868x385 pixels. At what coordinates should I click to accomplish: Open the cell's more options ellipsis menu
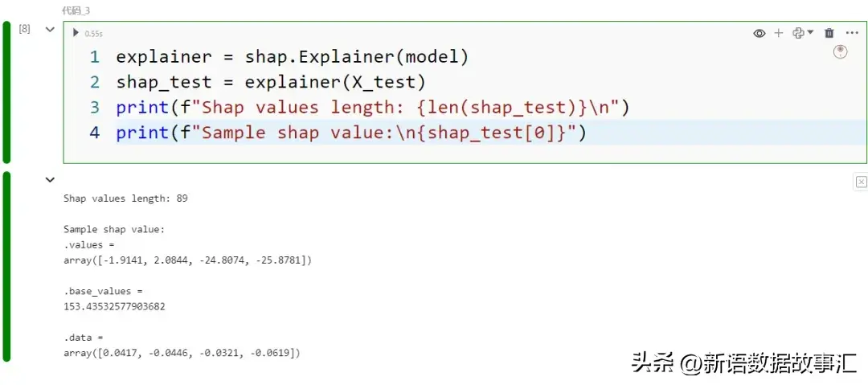[x=852, y=33]
